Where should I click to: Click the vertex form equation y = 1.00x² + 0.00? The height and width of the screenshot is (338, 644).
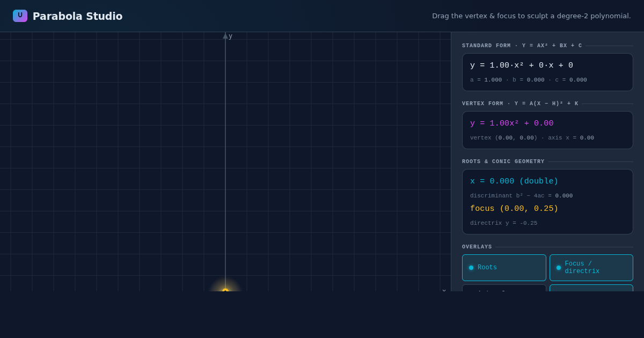[x=511, y=123]
